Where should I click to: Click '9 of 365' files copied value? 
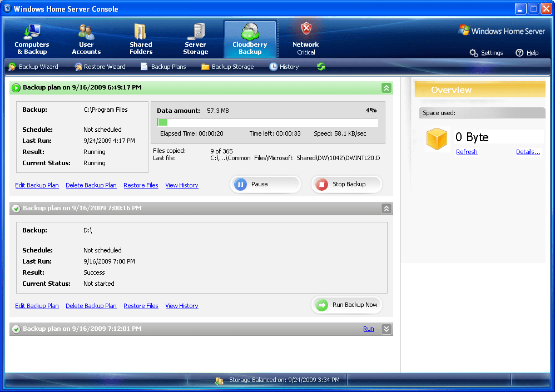point(221,151)
